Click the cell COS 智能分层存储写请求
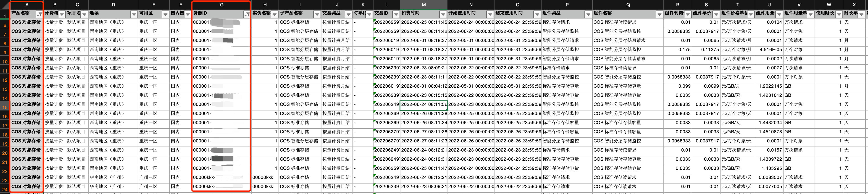This screenshot has width=868, height=194. (x=619, y=40)
